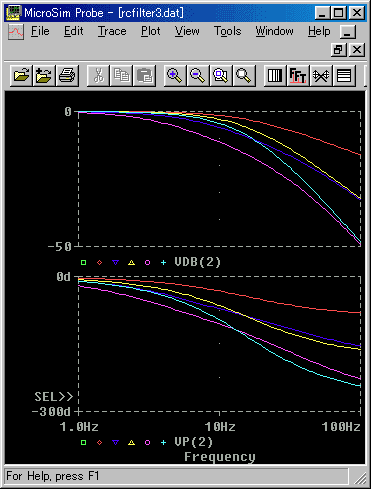371x489 pixels.
Task: Click green square marker in VP(2) legend
Action: [x=83, y=443]
